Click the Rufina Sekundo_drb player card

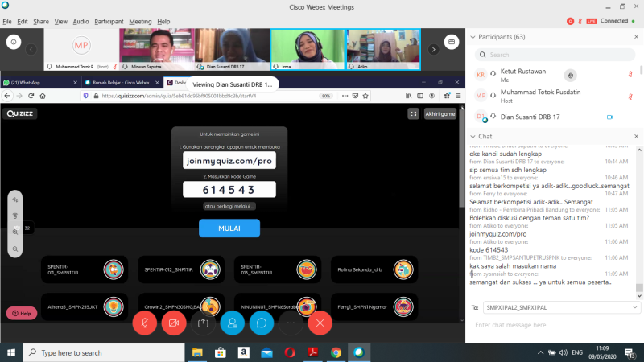374,269
